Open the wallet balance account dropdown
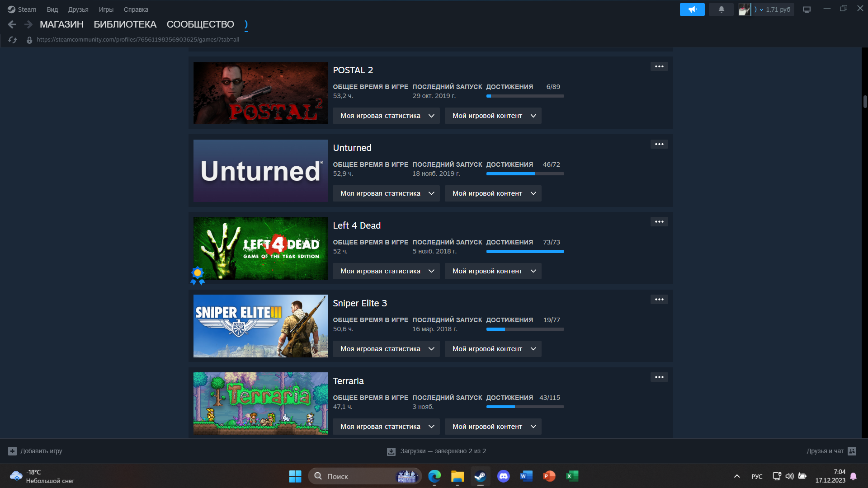 tap(773, 9)
